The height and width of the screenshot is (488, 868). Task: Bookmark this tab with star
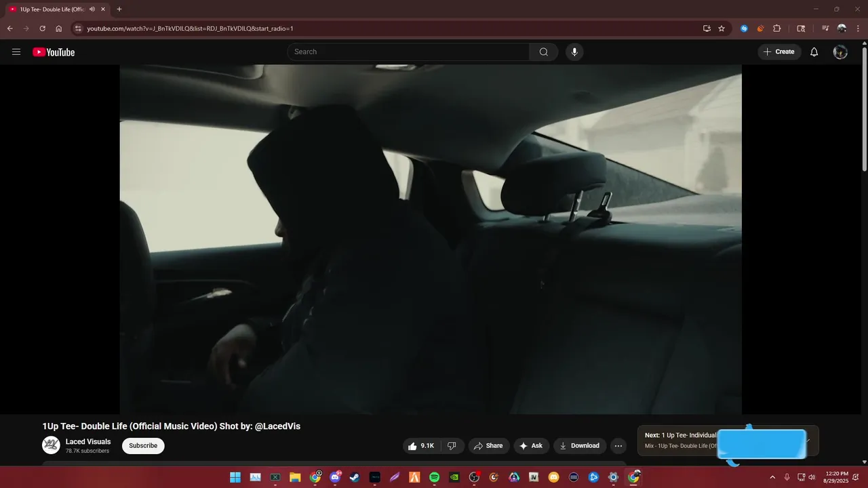click(722, 28)
